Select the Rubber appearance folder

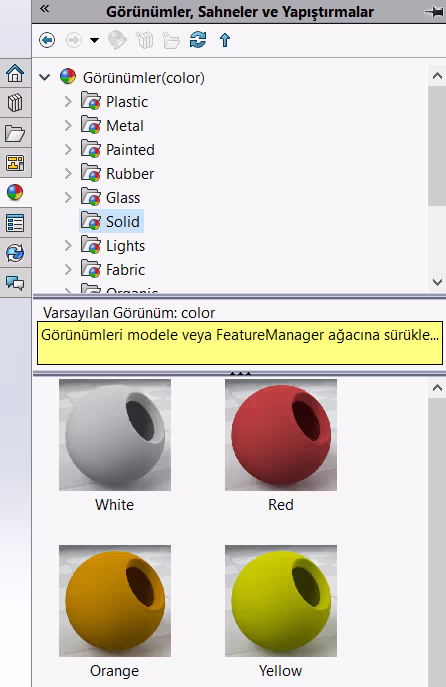pyautogui.click(x=130, y=174)
